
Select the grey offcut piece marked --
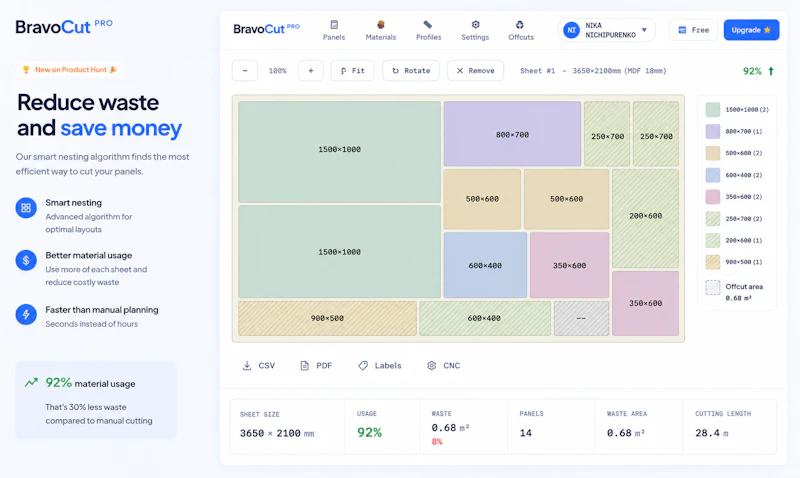581,318
